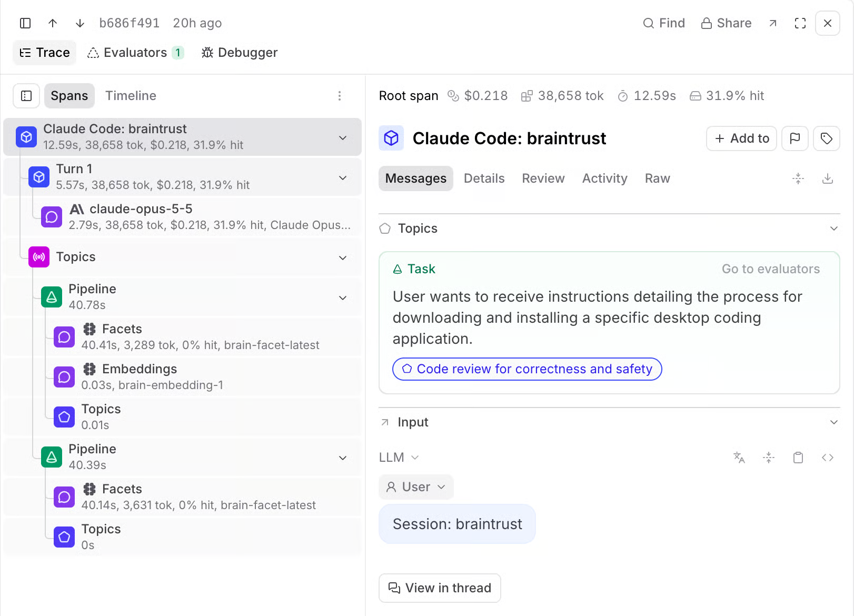
Task: Open spans panel three-dot options menu
Action: [x=340, y=96]
